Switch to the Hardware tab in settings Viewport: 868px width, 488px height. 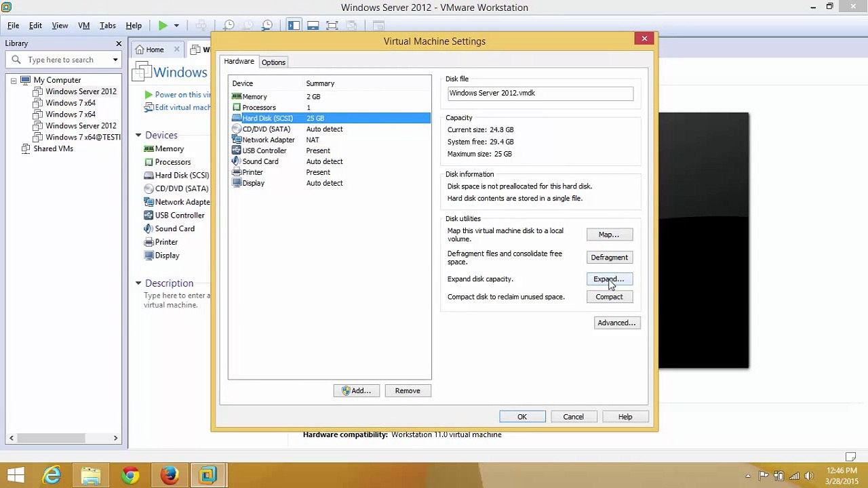(x=239, y=62)
